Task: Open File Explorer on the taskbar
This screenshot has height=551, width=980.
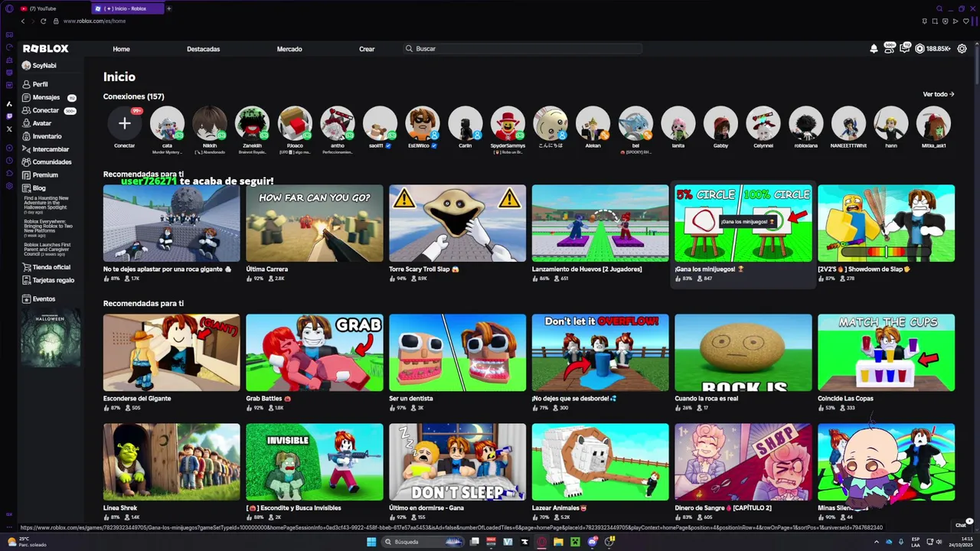Action: 558,542
